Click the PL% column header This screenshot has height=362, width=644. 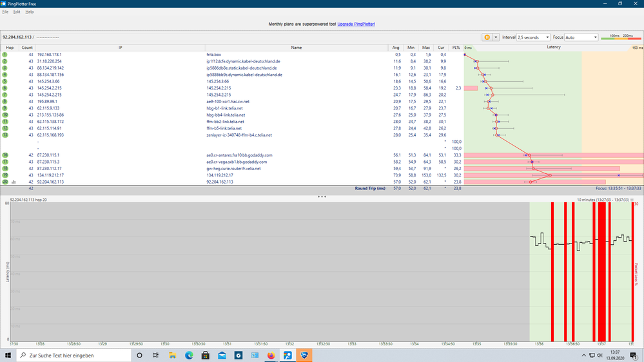tap(456, 48)
